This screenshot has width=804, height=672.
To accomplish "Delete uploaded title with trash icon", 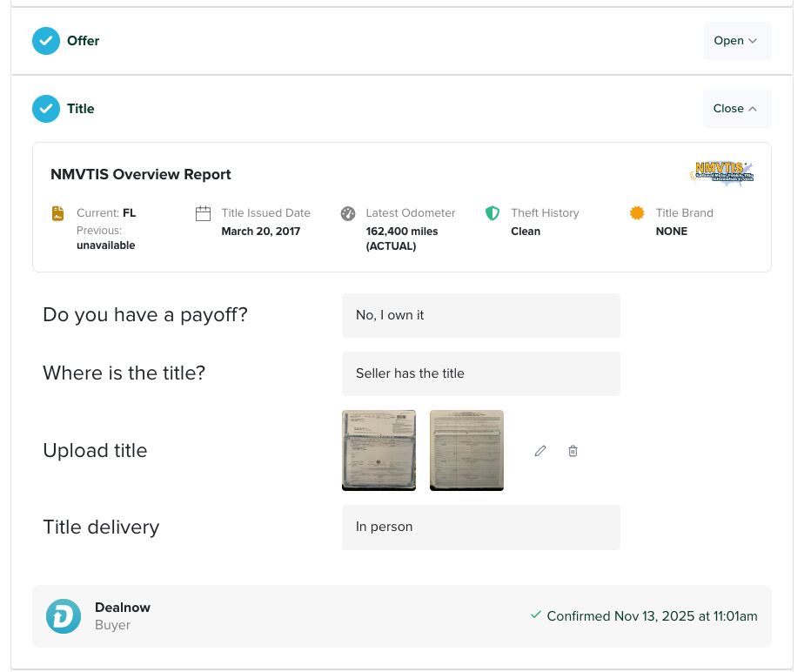I will pos(573,451).
